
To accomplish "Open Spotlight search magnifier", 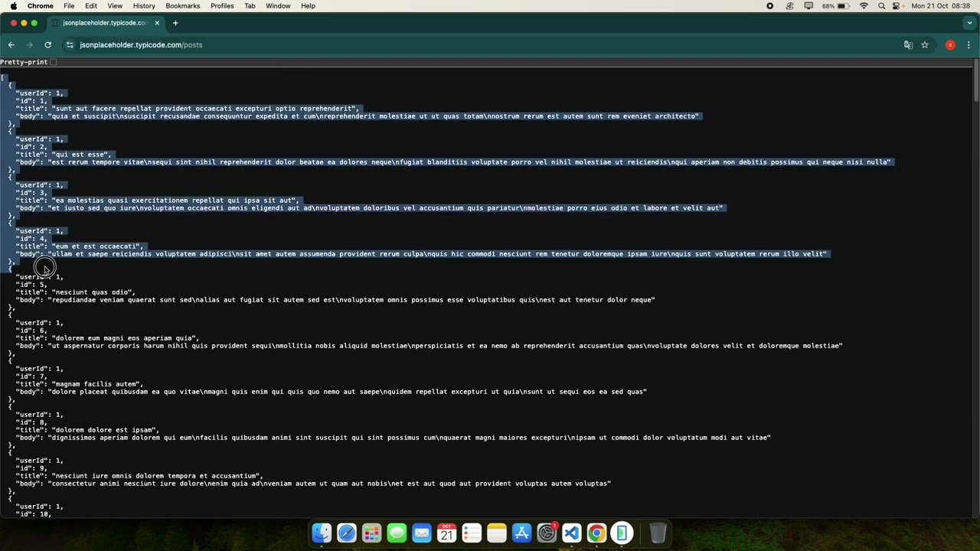I will 881,6.
